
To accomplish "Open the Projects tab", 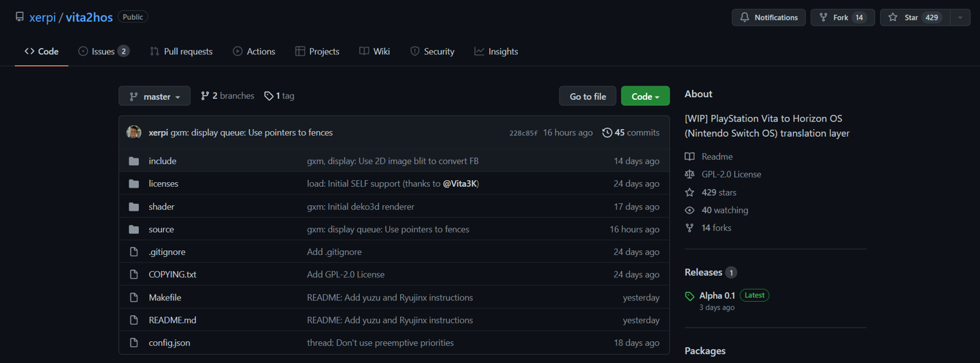I will click(317, 51).
